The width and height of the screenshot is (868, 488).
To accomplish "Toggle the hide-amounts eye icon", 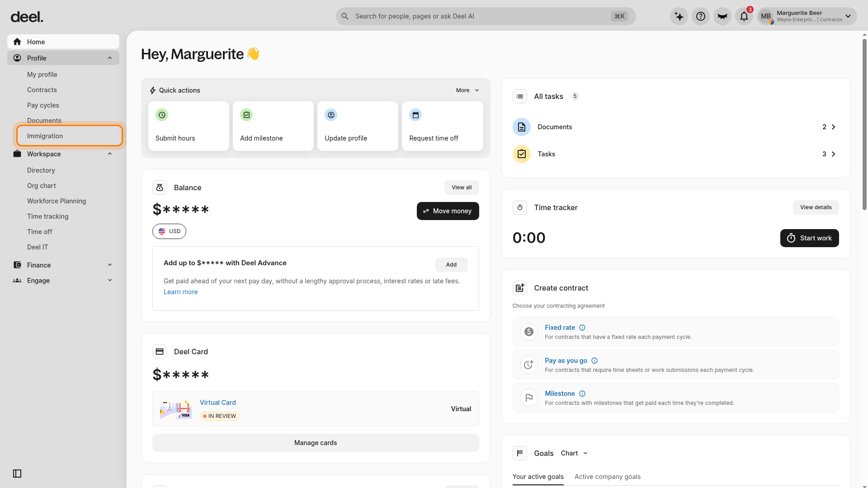I will click(x=722, y=16).
